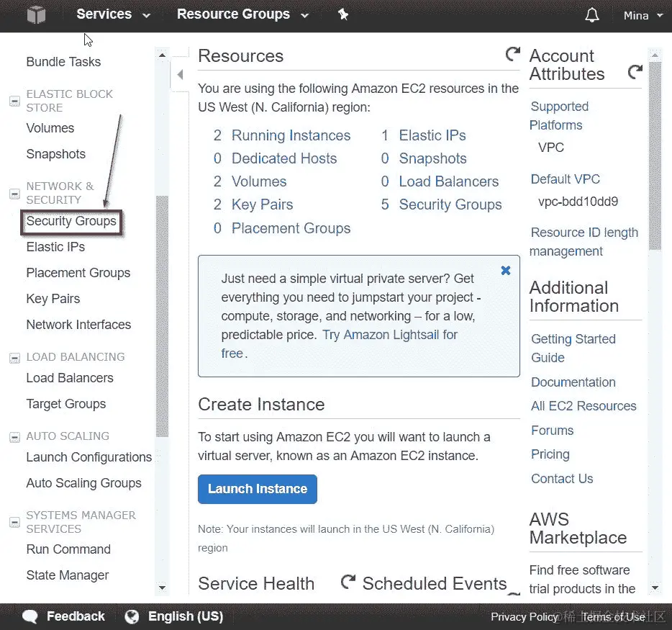This screenshot has height=630, width=672.
Task: Open Auto Scaling Groups in sidebar
Action: pyautogui.click(x=83, y=483)
